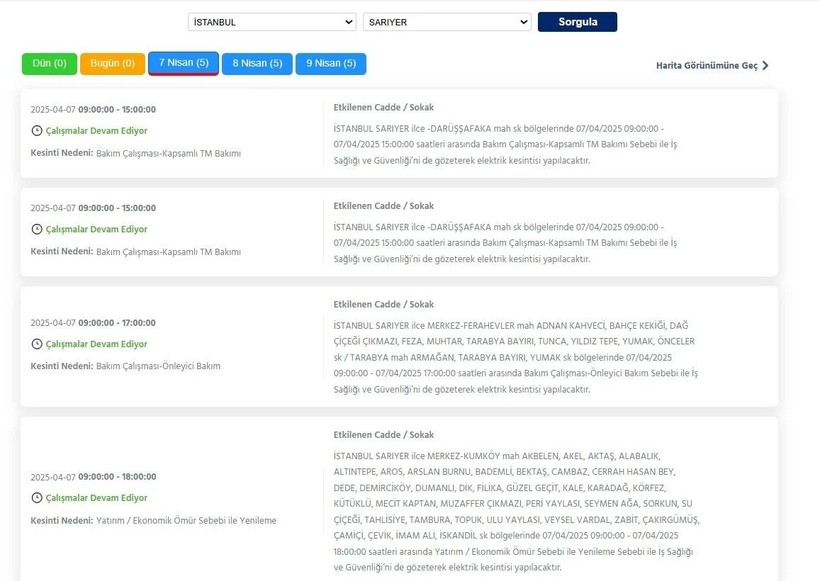The image size is (820, 581).
Task: Click the clock icon in the 09:00-17:00 card
Action: tap(37, 345)
